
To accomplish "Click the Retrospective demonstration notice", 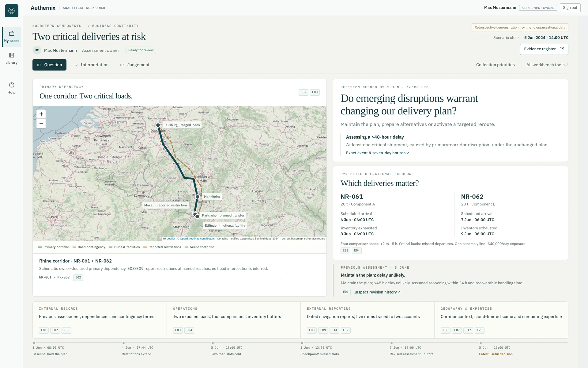I will pyautogui.click(x=520, y=28).
